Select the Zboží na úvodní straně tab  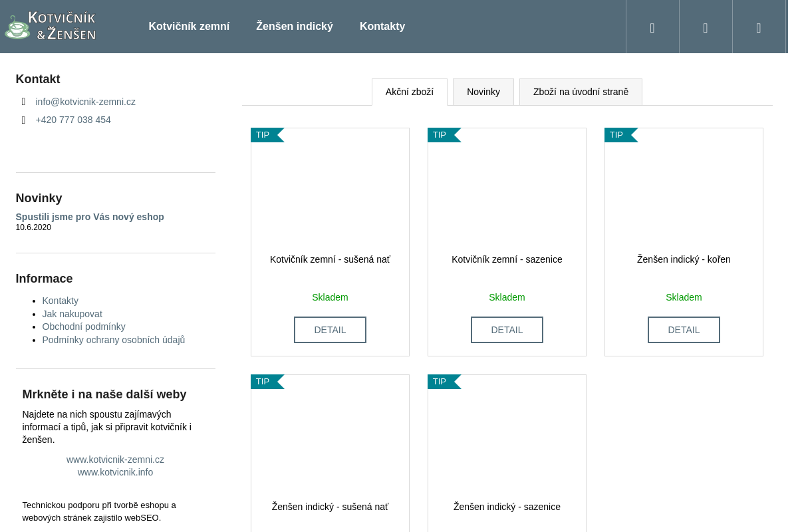pyautogui.click(x=581, y=92)
